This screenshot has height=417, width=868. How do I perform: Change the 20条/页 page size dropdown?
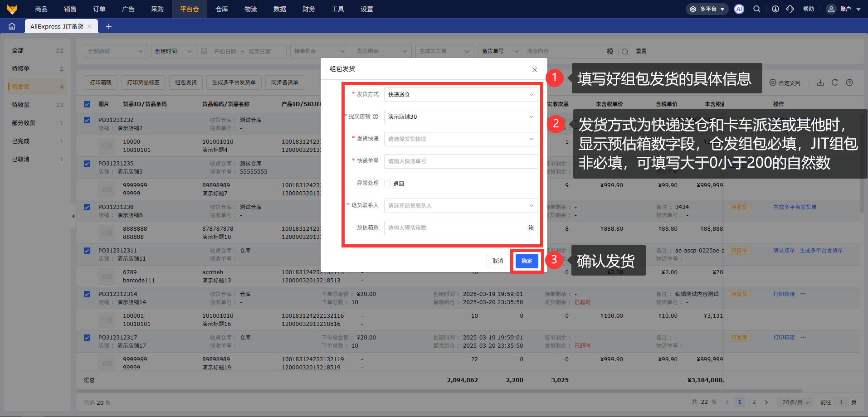796,402
